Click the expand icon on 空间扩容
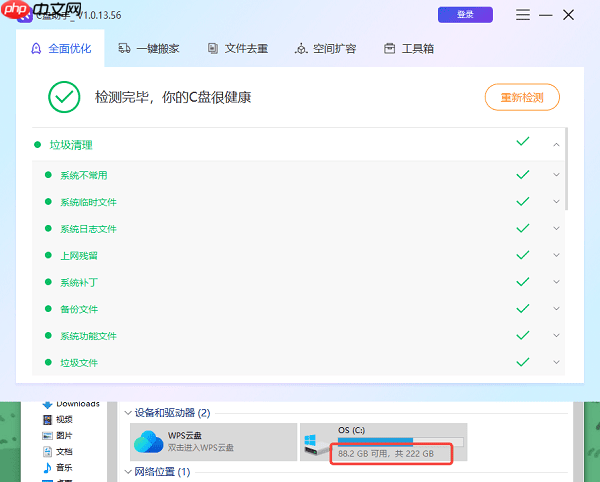The height and width of the screenshot is (482, 600). [301, 49]
